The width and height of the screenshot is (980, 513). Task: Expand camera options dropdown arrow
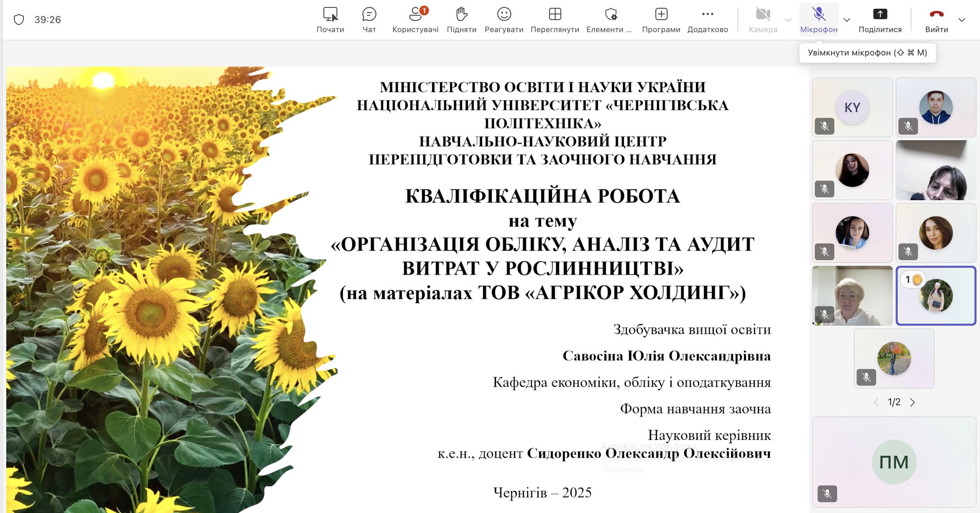[x=788, y=20]
